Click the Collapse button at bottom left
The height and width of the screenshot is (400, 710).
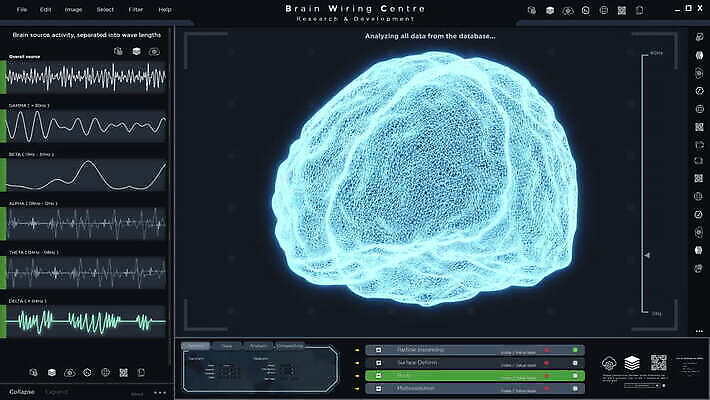[x=22, y=391]
